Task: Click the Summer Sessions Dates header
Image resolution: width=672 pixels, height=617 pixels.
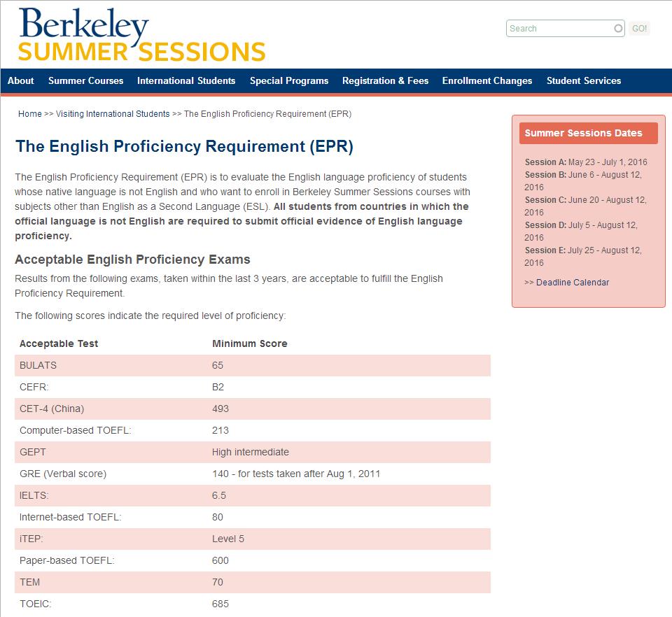Action: (589, 133)
